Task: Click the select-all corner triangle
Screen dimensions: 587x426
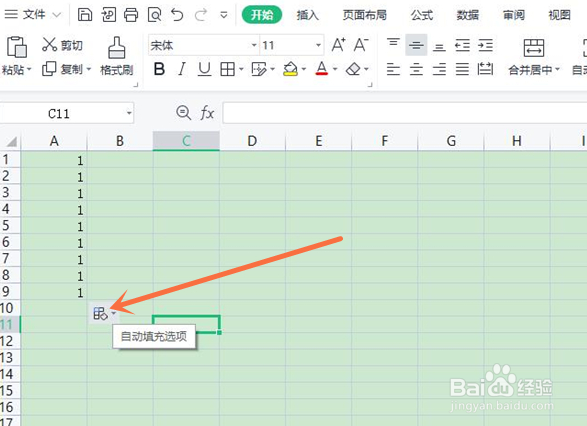Action: pos(11,142)
